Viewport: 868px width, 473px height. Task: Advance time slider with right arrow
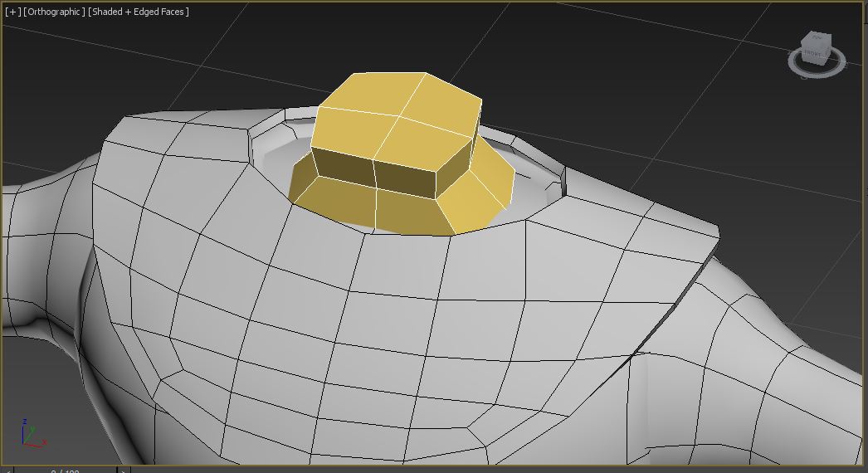tap(124, 471)
